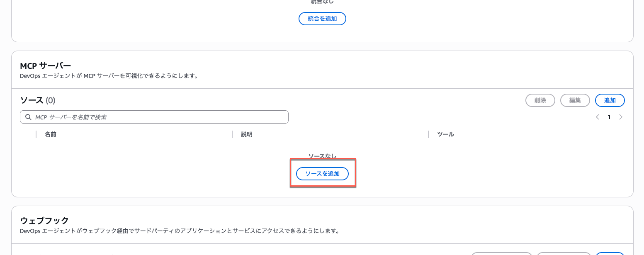Click the previous page chevron above the source table
Screen dimensions: 644x255
pos(598,117)
